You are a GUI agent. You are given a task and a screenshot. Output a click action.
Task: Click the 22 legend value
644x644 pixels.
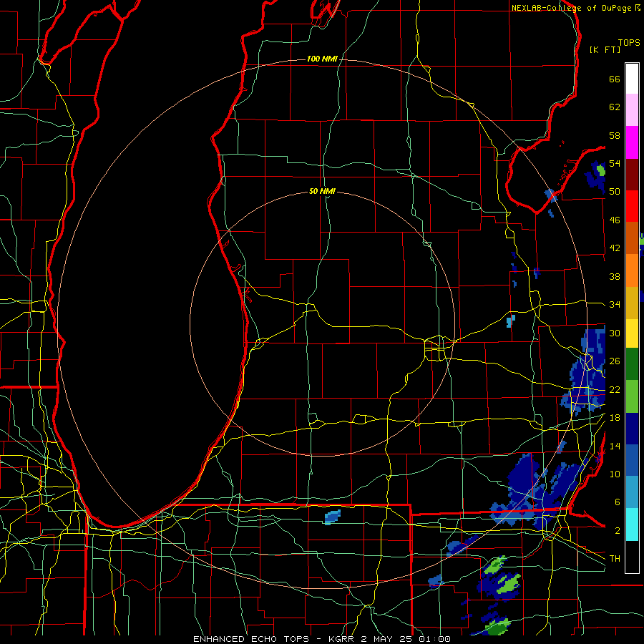click(x=615, y=389)
